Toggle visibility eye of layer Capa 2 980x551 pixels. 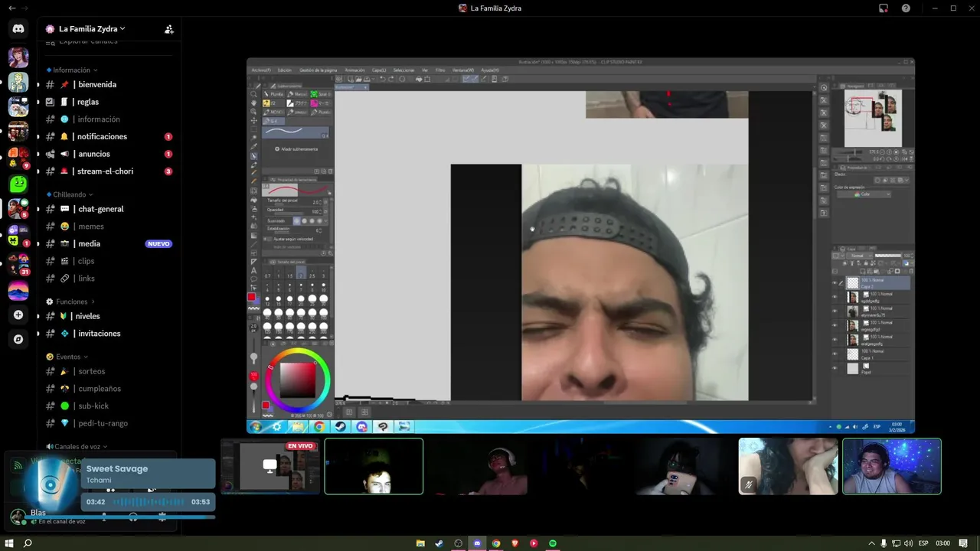tap(835, 282)
